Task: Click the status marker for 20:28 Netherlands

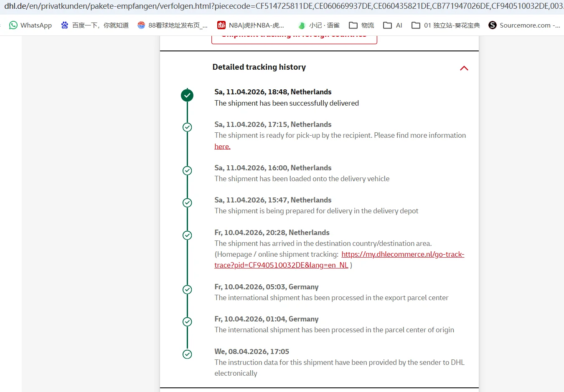Action: [x=187, y=235]
